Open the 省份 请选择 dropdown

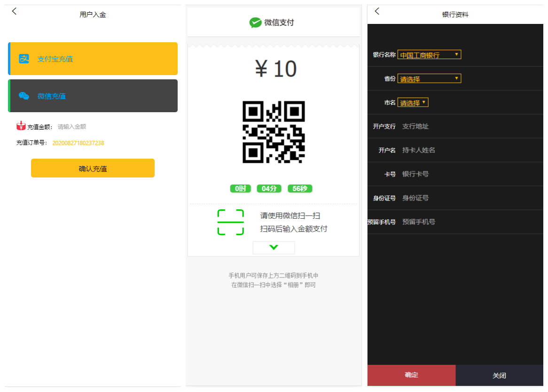[429, 78]
